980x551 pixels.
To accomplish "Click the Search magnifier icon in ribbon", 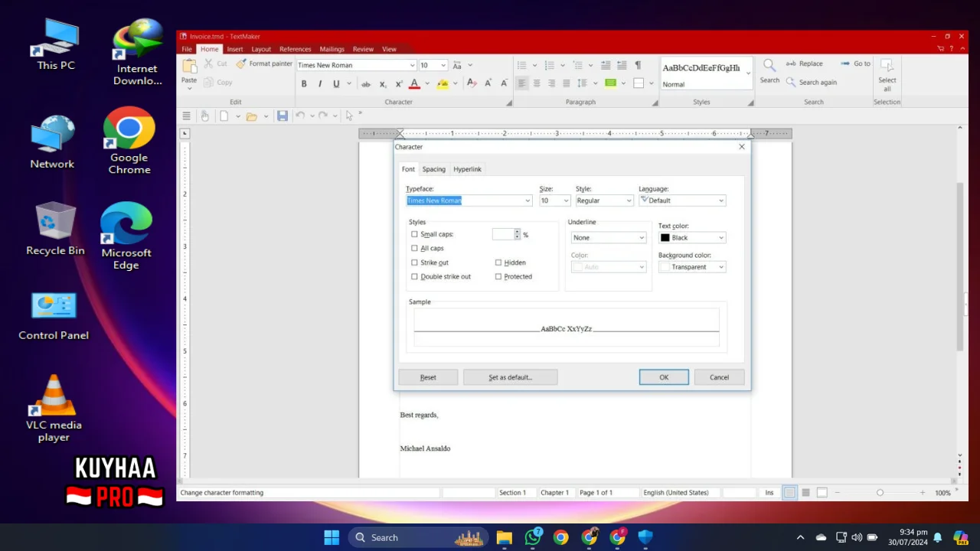I will pos(769,66).
